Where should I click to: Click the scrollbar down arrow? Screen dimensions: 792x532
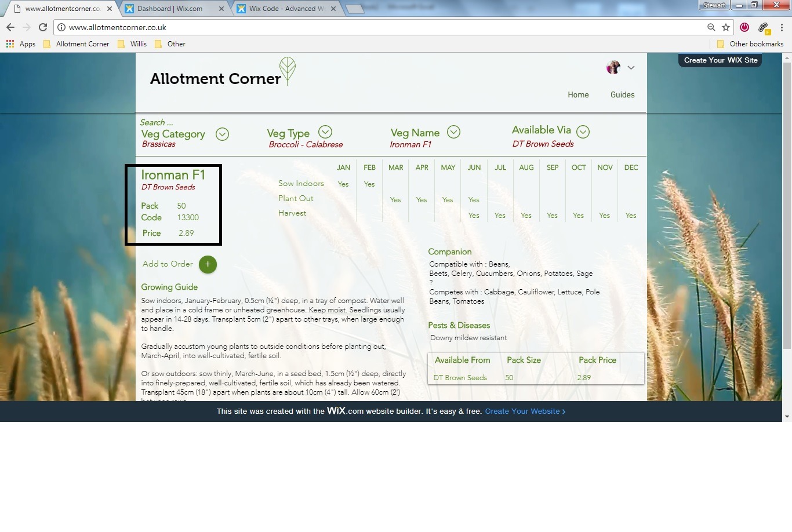[x=787, y=417]
